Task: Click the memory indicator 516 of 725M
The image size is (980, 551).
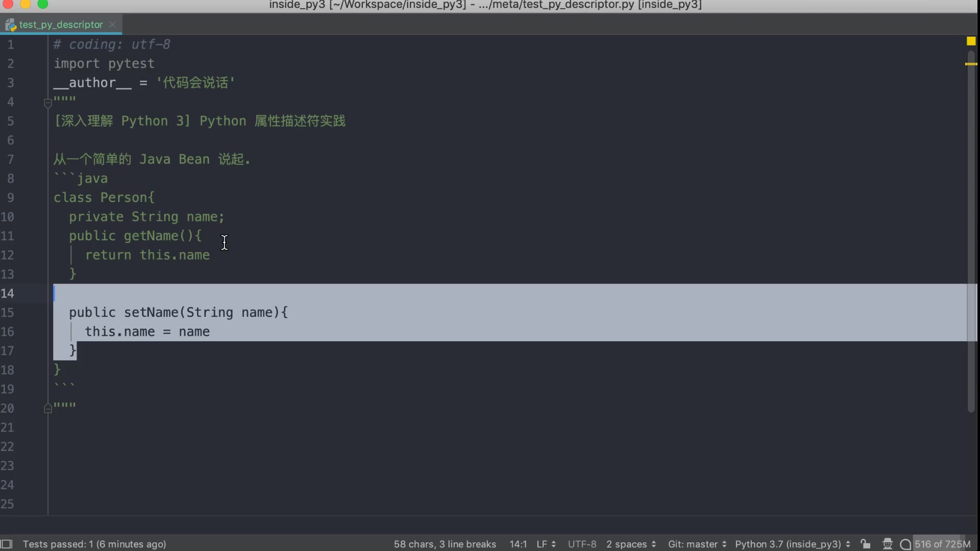Action: 942,544
